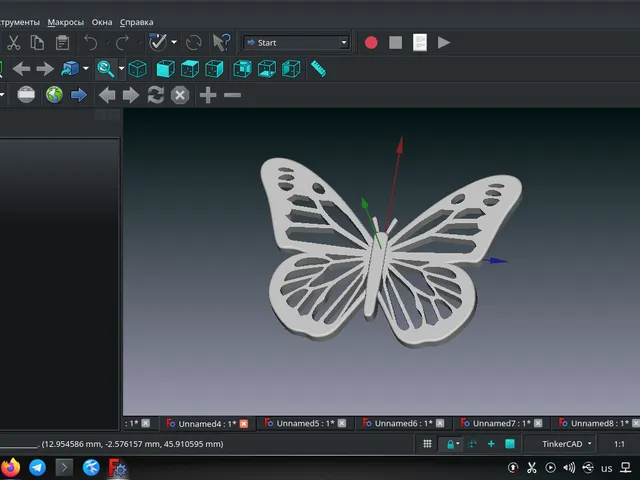
Task: Stop macro recording with the square button
Action: 396,42
